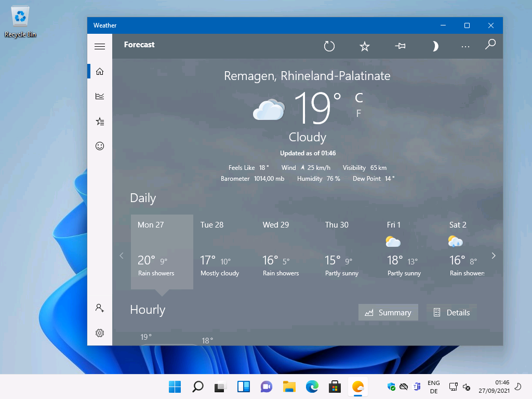Viewport: 532px width, 399px height.
Task: Open the Favorites list page
Action: (100, 121)
